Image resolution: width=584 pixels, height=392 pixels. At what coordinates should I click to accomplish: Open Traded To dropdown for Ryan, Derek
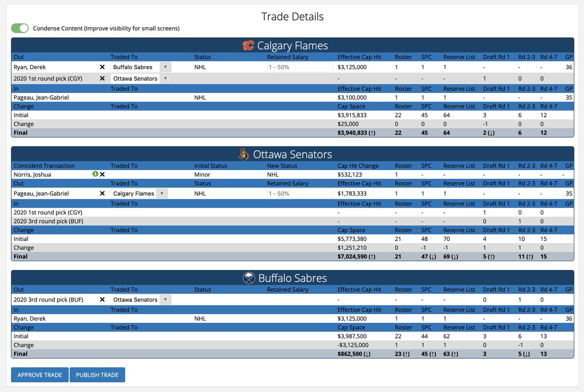pyautogui.click(x=141, y=67)
